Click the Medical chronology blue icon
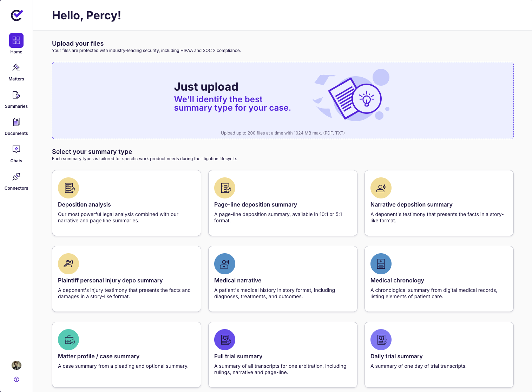Image resolution: width=532 pixels, height=392 pixels. pos(381,264)
